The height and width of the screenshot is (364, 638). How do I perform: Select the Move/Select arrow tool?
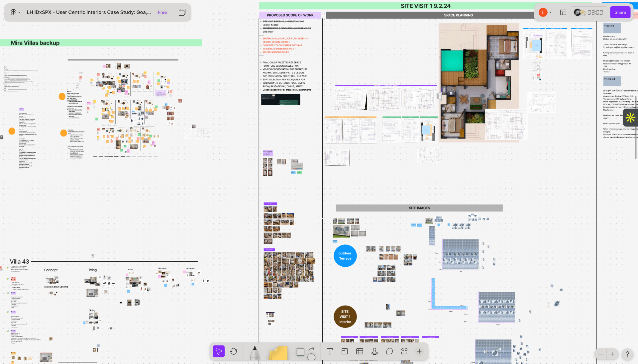219,351
